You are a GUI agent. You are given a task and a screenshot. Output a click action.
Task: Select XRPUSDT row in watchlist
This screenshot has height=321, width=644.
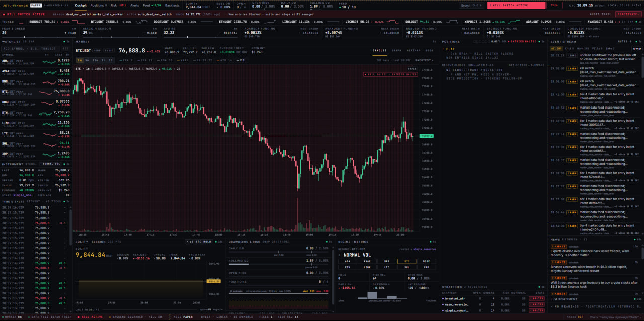pos(35,155)
